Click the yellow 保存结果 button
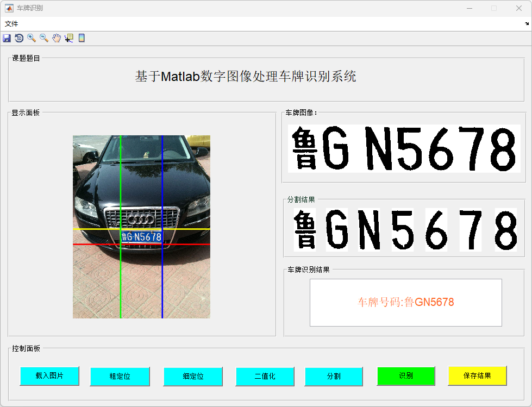Screen dimensions: 532x407 coord(477,375)
